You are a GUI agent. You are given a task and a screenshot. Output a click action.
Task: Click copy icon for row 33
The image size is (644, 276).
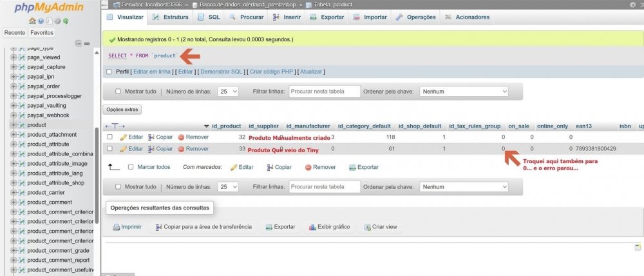click(151, 149)
